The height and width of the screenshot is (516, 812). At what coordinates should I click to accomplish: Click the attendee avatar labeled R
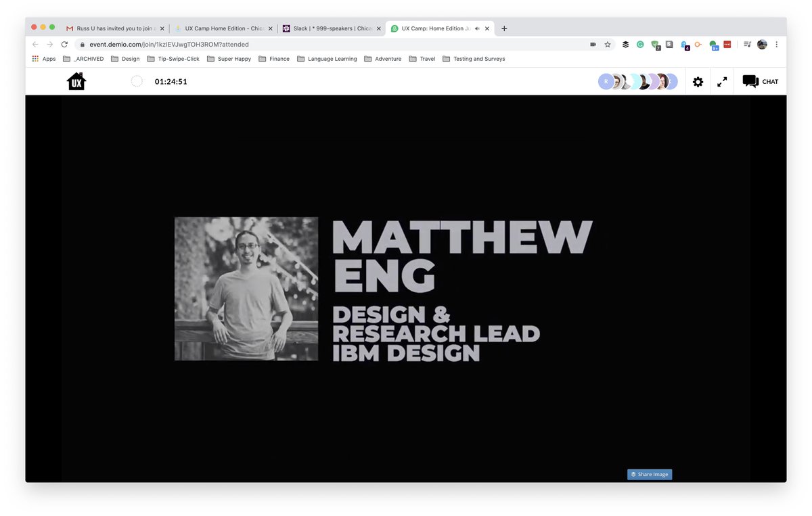tap(606, 82)
